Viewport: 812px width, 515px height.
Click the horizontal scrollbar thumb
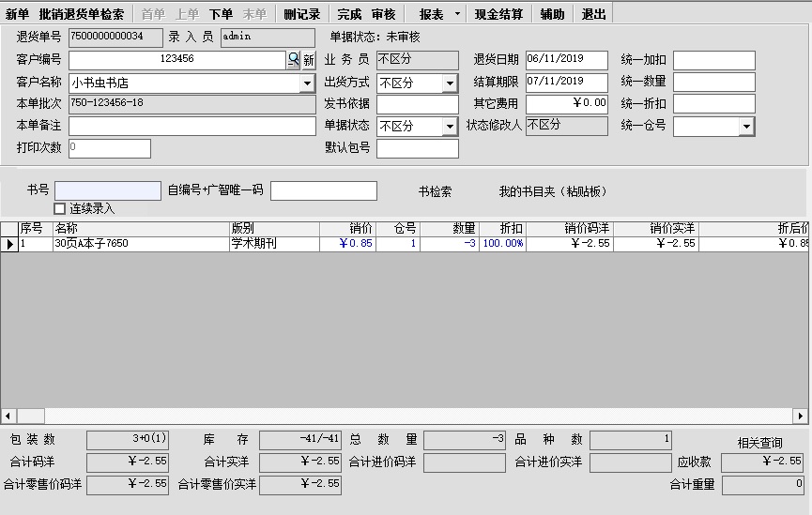coord(31,416)
